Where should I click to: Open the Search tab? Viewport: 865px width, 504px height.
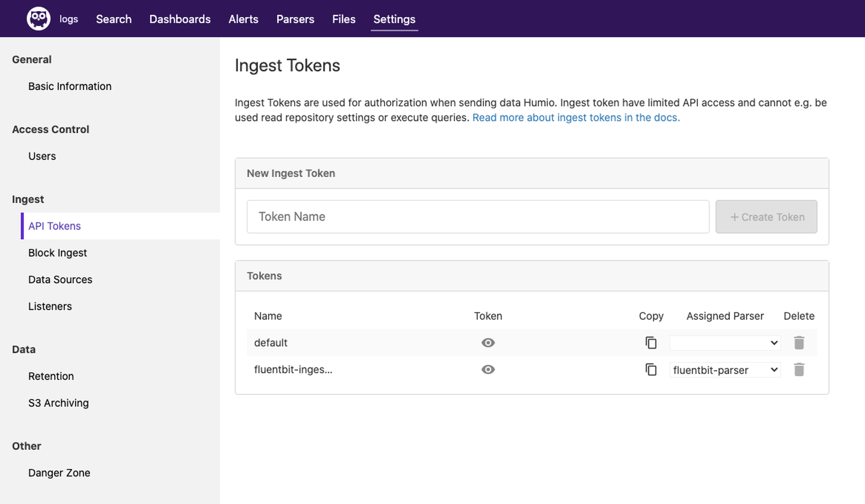[x=113, y=19]
